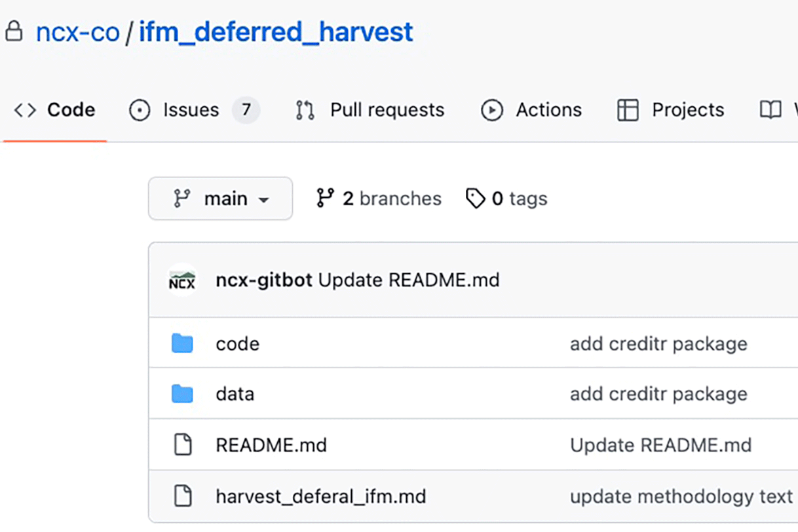Expand the main branch dropdown

tap(221, 199)
